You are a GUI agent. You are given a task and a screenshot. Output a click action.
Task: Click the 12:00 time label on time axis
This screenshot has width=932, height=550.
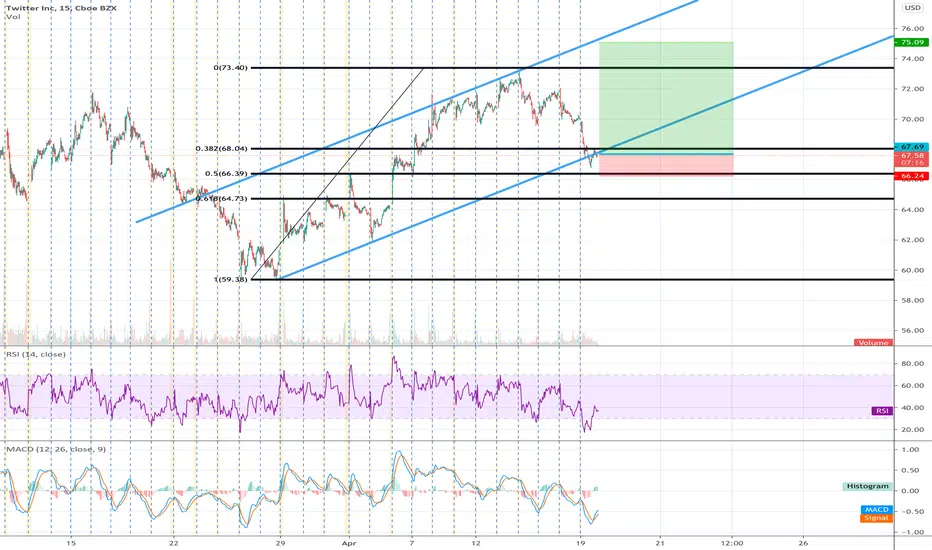pyautogui.click(x=732, y=543)
